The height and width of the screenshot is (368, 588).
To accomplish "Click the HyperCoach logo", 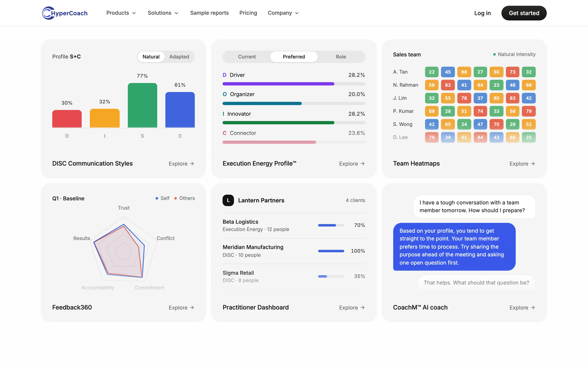I will [x=65, y=13].
